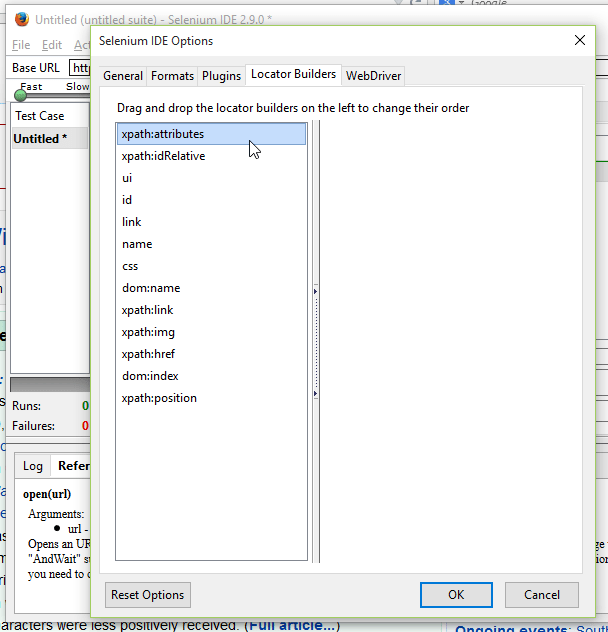Switch to the WebDriver tab
Screen dimensions: 608x632
pos(373,76)
